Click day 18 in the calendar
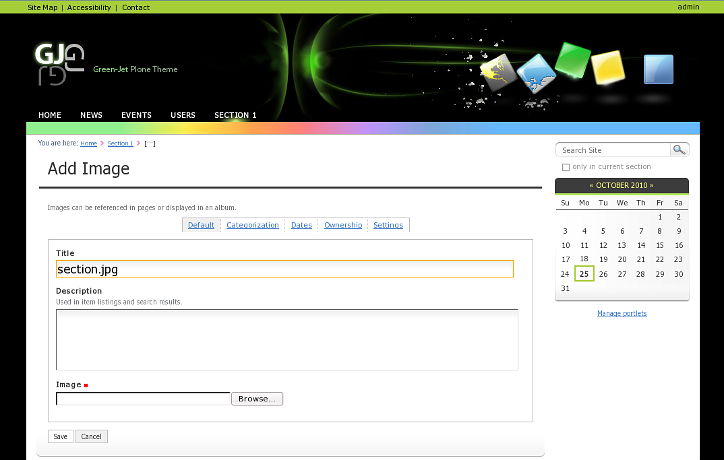Viewport: 724px width, 460px height. coord(584,259)
